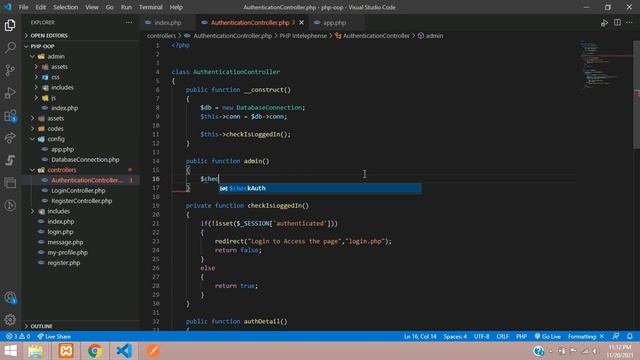This screenshot has height=360, width=640.
Task: Click the Run Code icon in editor toolbar
Action: pos(604,23)
